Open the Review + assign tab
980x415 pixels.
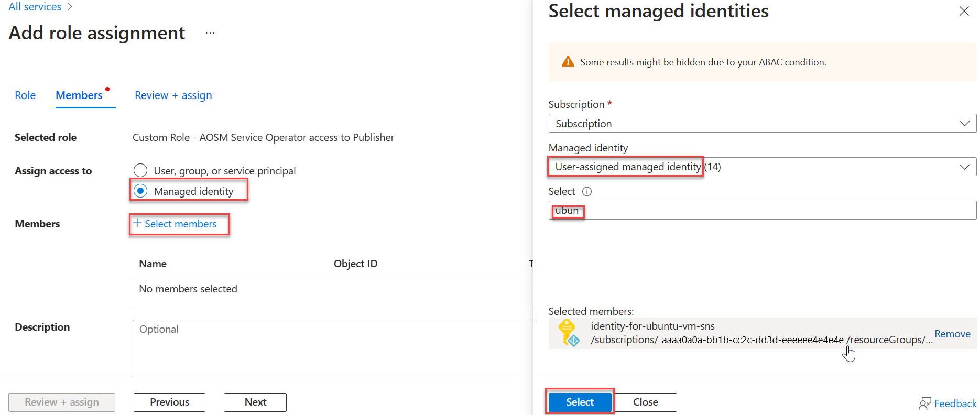point(173,95)
